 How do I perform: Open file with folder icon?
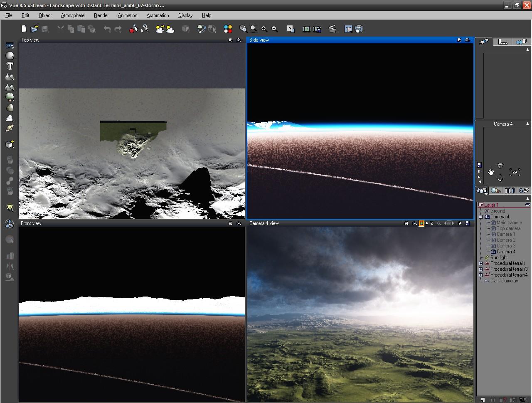34,29
